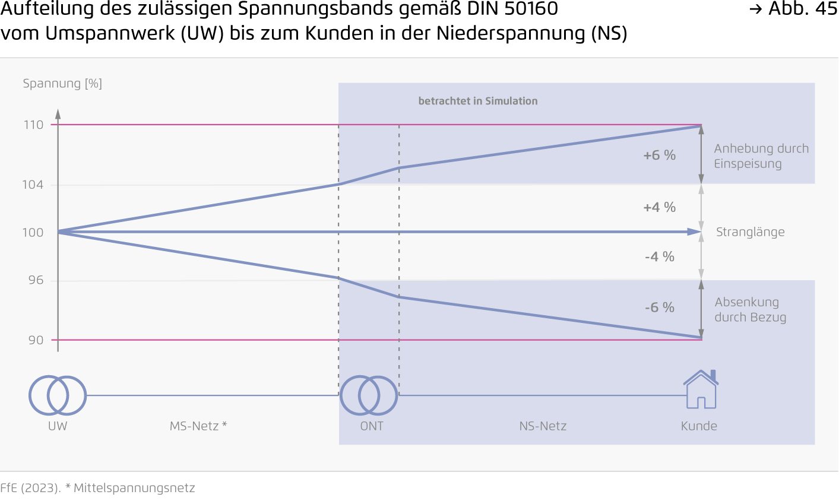Click the +4 % light gray arrow
Screen dimensions: 839x504
701,208
